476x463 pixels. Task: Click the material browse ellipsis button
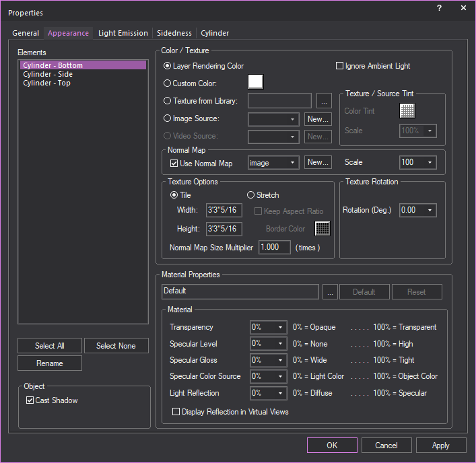click(x=330, y=292)
